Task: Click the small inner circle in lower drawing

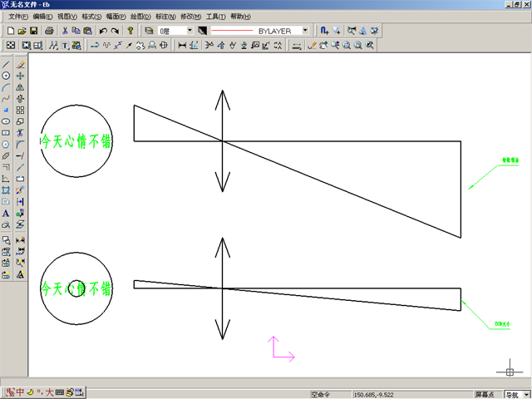Action: click(76, 288)
